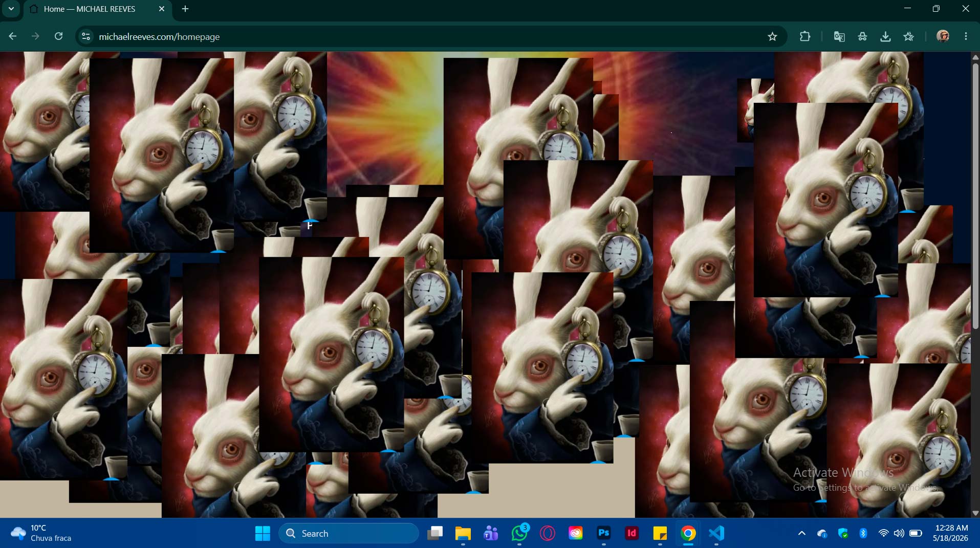Click the hat-and-glasses incognito extension icon
This screenshot has width=980, height=548.
coord(862,36)
